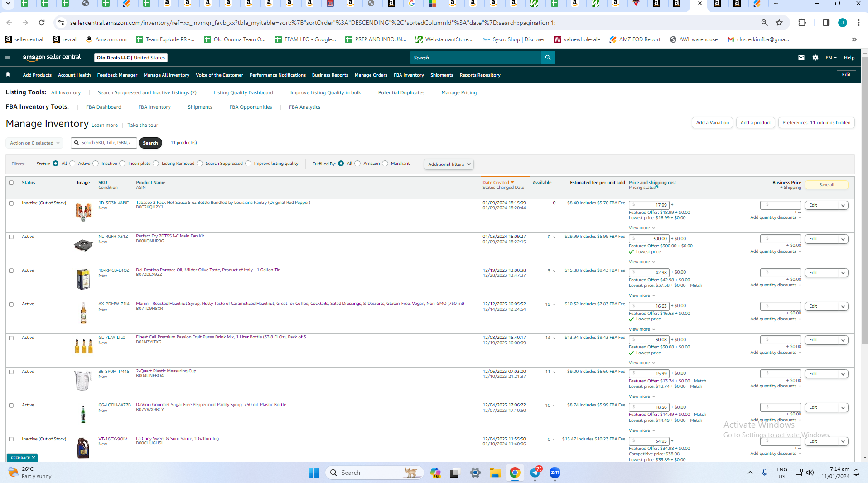The height and width of the screenshot is (483, 868).
Task: Open the clusterkimfba Gmail bookmark
Action: (758, 39)
